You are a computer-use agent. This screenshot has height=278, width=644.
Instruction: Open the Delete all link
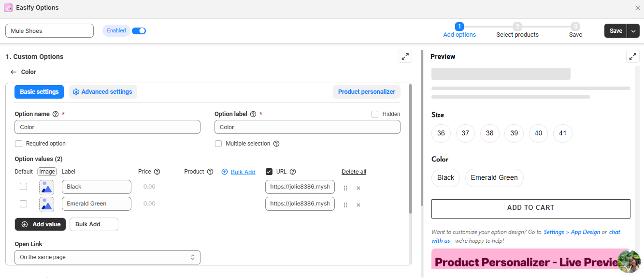[x=354, y=172]
